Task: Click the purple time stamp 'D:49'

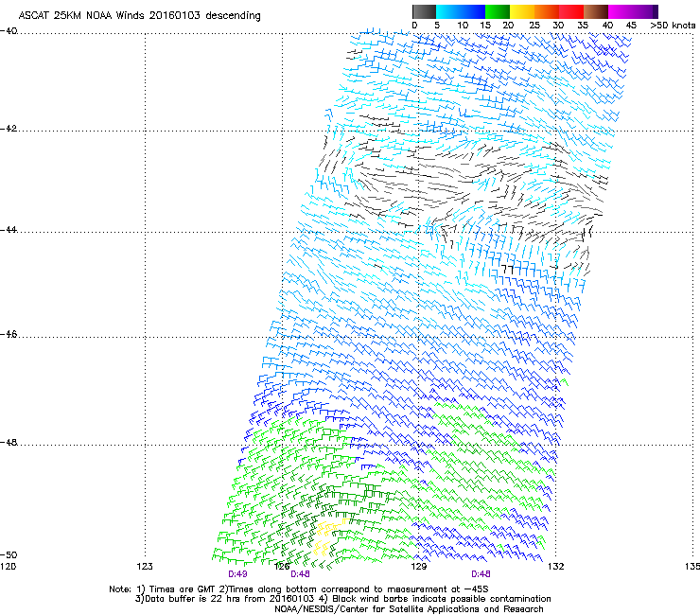Action: [237, 574]
